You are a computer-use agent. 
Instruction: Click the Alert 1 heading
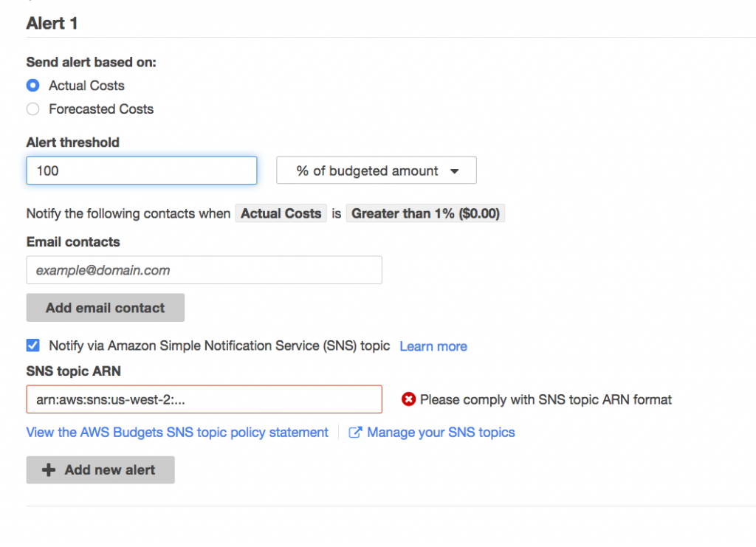pyautogui.click(x=52, y=24)
